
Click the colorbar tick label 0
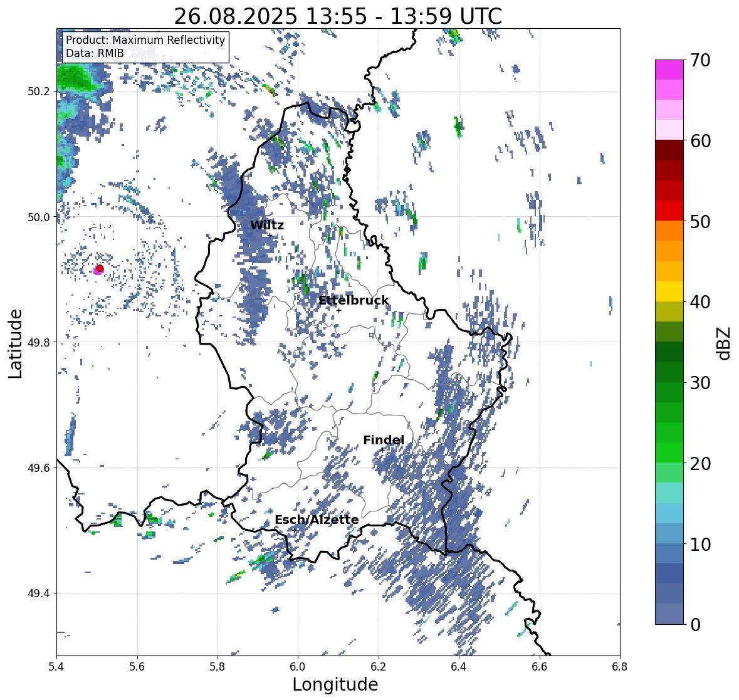(695, 625)
